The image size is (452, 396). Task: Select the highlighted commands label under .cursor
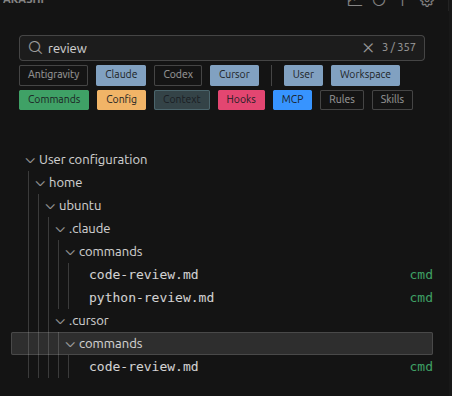tap(111, 344)
